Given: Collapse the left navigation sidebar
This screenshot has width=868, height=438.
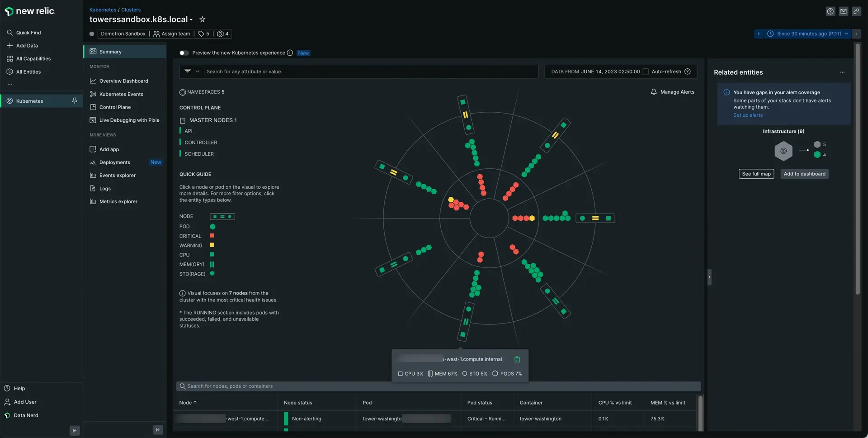Looking at the screenshot, I should point(75,430).
